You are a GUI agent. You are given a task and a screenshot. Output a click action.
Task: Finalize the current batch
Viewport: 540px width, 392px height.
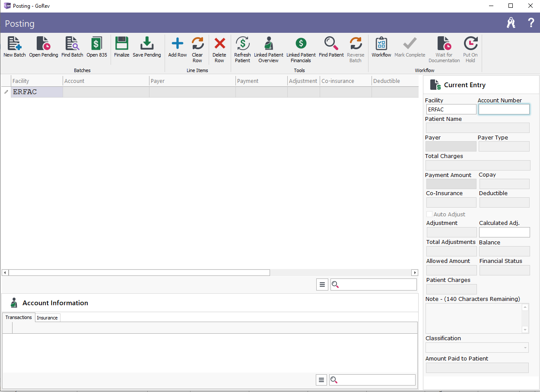tap(121, 47)
